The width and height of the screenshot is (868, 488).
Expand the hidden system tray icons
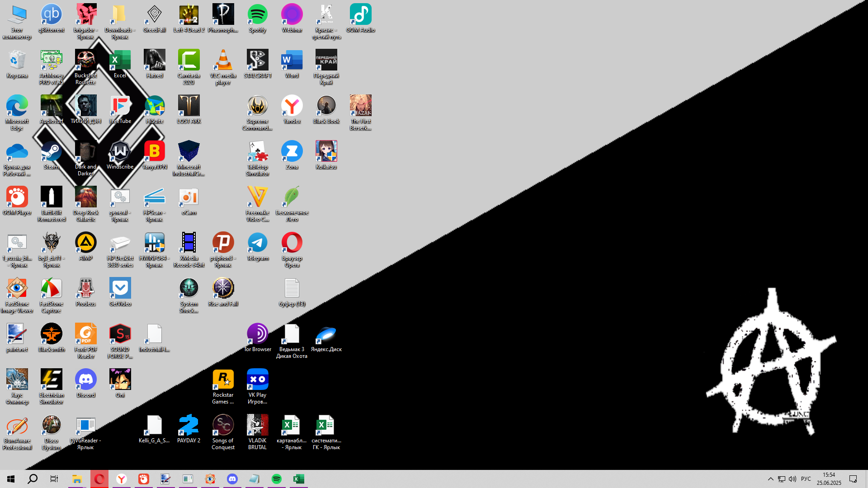coord(770,479)
